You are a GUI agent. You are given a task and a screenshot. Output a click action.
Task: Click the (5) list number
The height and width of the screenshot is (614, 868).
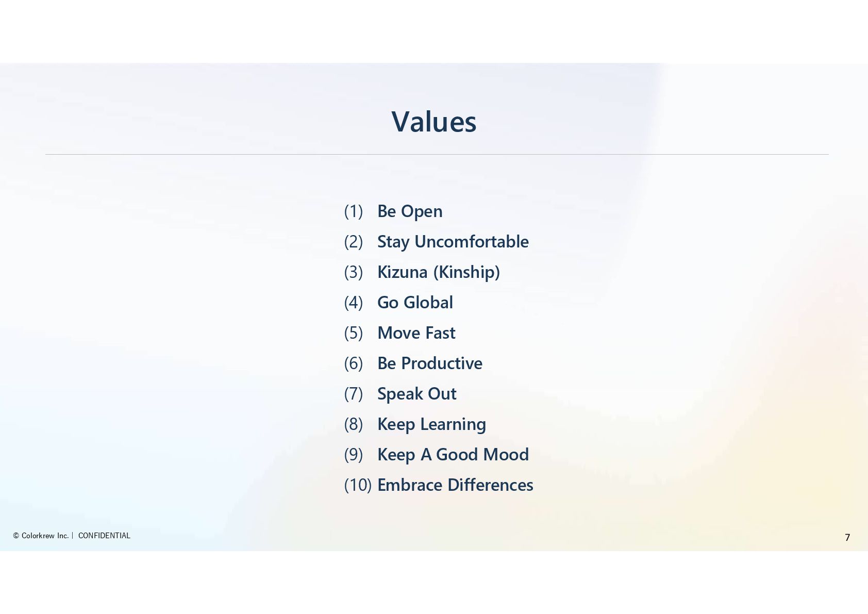click(353, 333)
